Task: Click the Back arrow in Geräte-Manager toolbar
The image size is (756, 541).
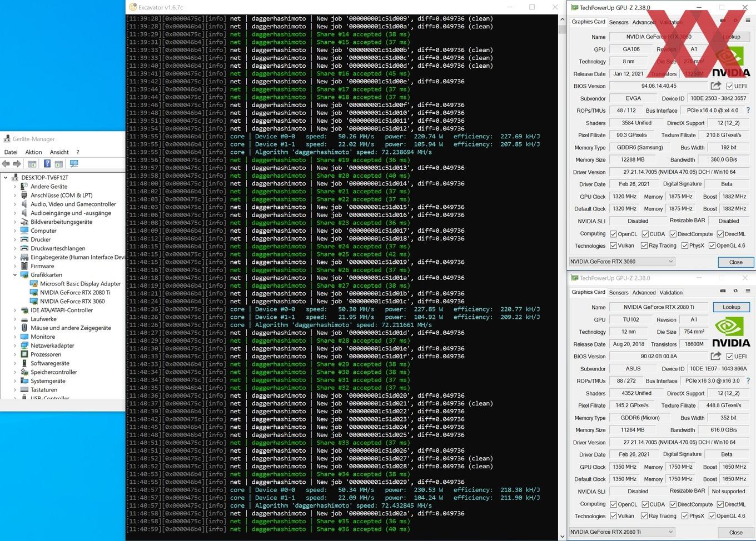Action: click(x=6, y=164)
